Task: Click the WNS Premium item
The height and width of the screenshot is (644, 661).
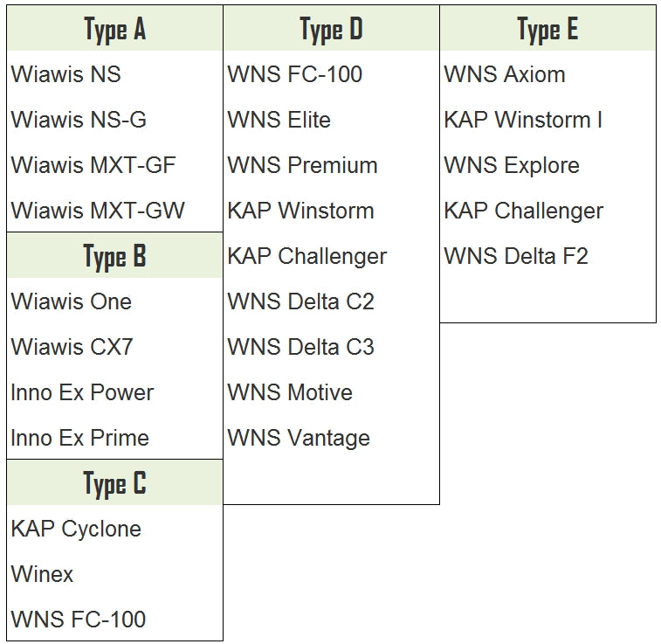Action: coord(303,166)
